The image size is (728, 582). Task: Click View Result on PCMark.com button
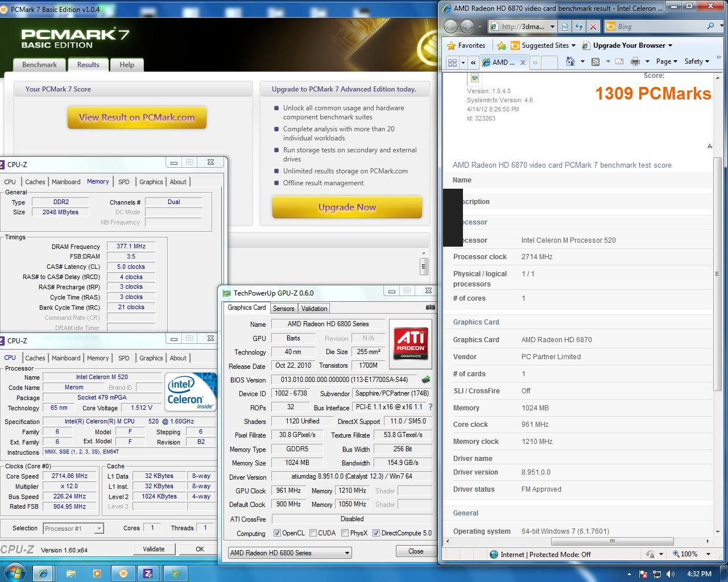pos(137,118)
